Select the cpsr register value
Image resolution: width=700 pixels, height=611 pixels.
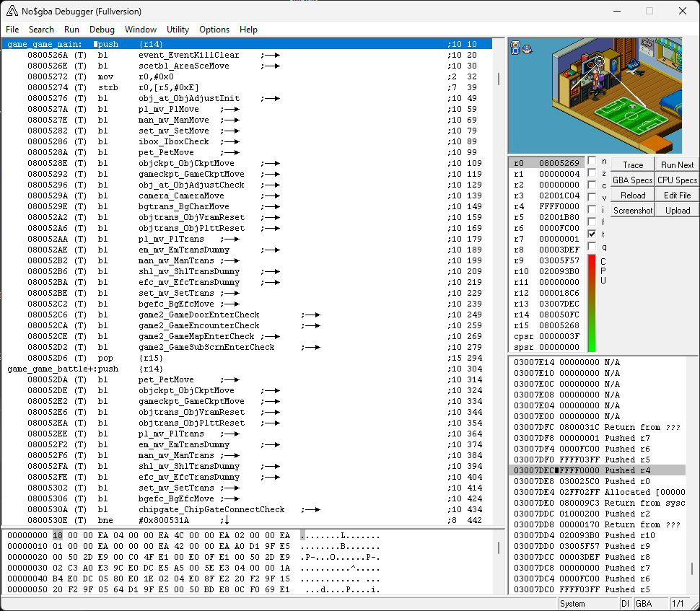coord(559,336)
